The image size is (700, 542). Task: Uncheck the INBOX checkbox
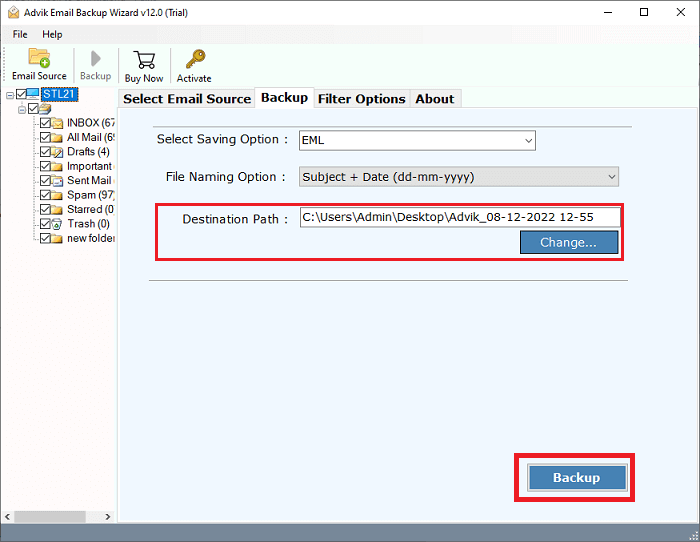click(45, 123)
